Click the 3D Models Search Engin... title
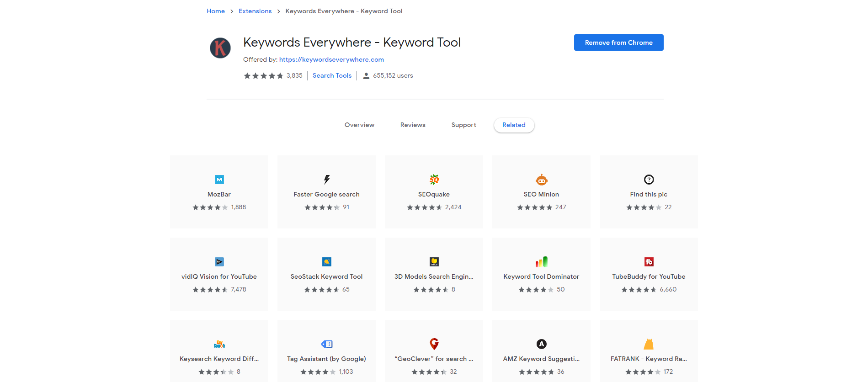 click(434, 276)
